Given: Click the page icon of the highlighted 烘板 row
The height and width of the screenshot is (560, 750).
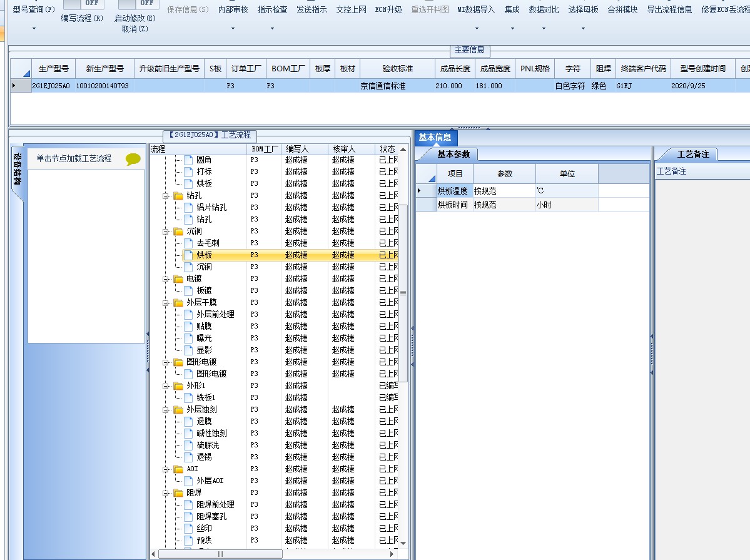Looking at the screenshot, I should (188, 255).
